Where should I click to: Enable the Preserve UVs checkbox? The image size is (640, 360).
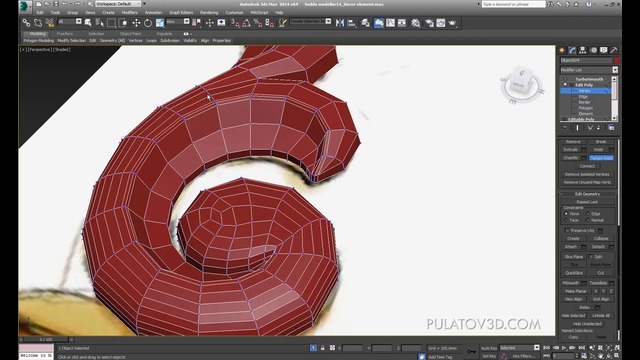click(x=567, y=231)
